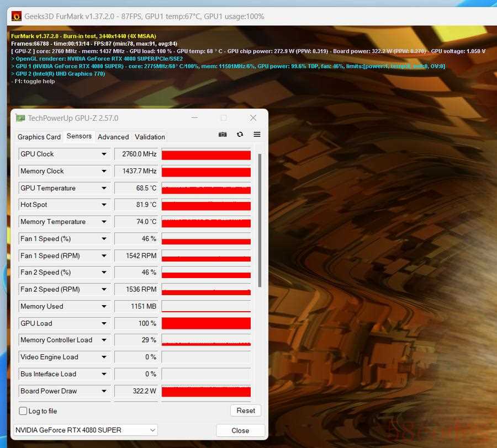Open the Advanced tab
Image resolution: width=497 pixels, height=448 pixels.
pos(113,137)
